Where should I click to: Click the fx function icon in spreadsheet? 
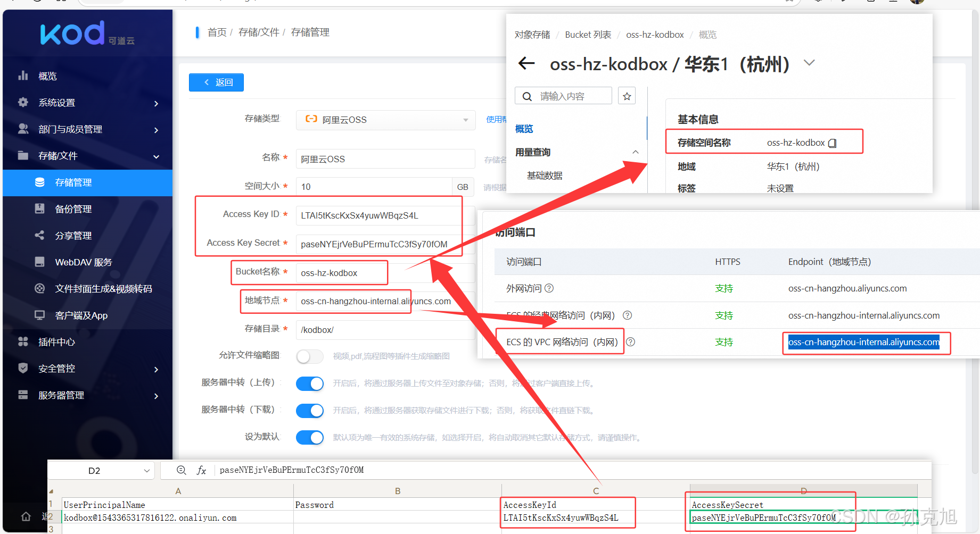[x=201, y=470]
